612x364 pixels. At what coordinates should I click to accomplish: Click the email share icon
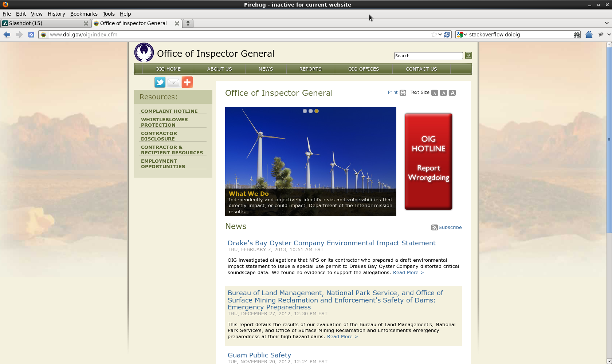coord(173,82)
